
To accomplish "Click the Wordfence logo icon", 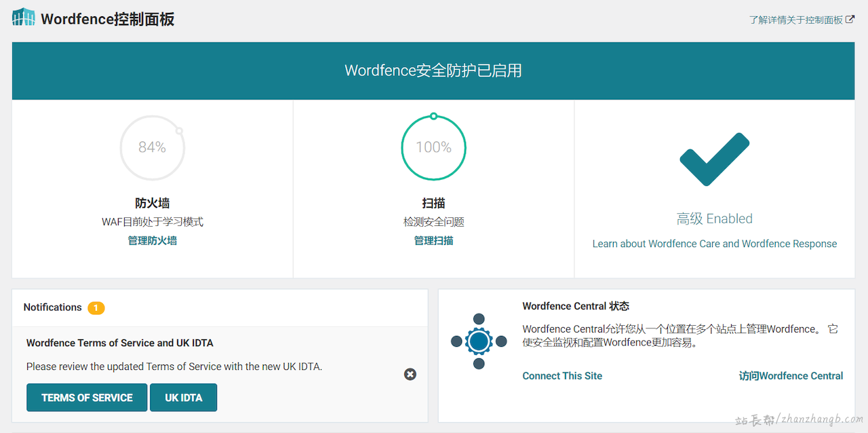I will coord(24,18).
